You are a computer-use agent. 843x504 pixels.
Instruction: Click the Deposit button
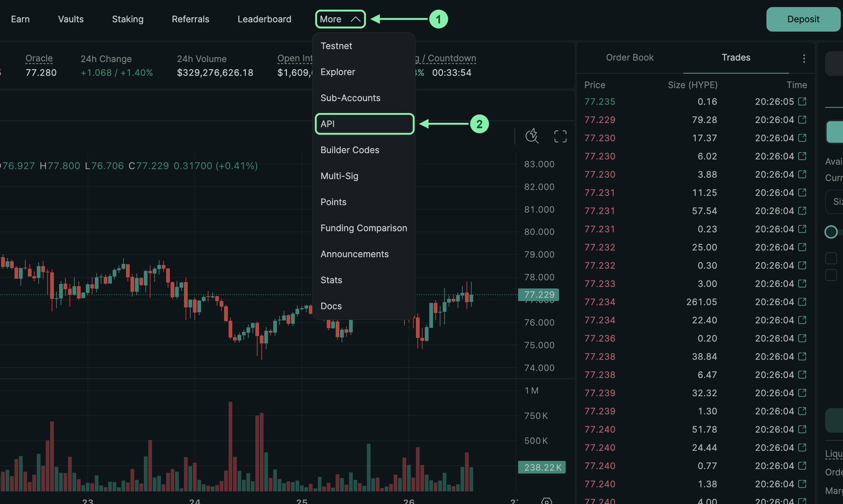pos(803,19)
